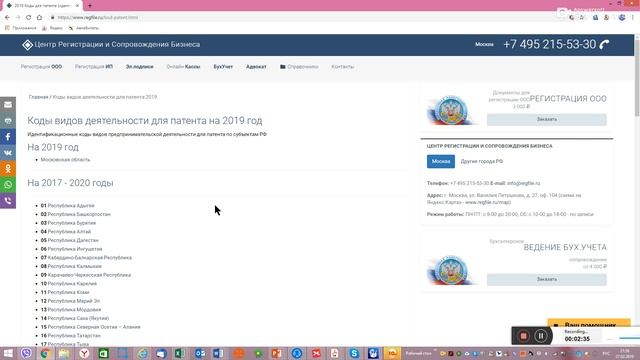The width and height of the screenshot is (640, 360).
Task: Open the Контакты menu item
Action: pyautogui.click(x=343, y=67)
